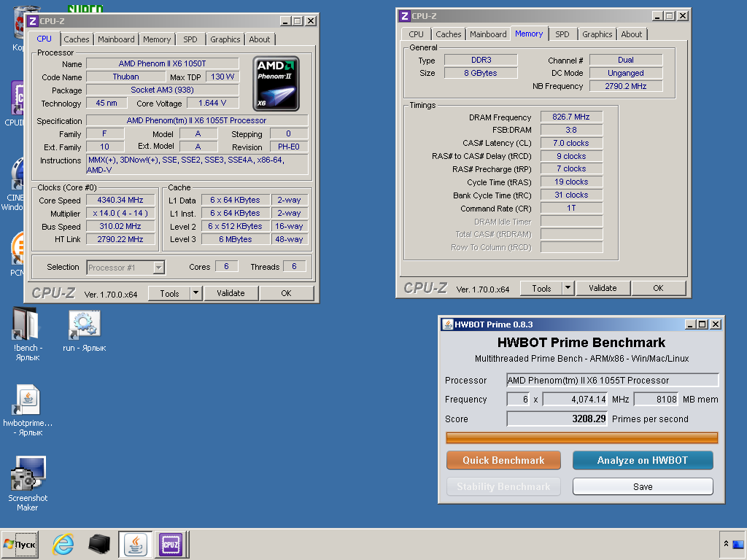Select SPD tab in right CPU-Z window
This screenshot has width=747, height=560.
click(562, 34)
